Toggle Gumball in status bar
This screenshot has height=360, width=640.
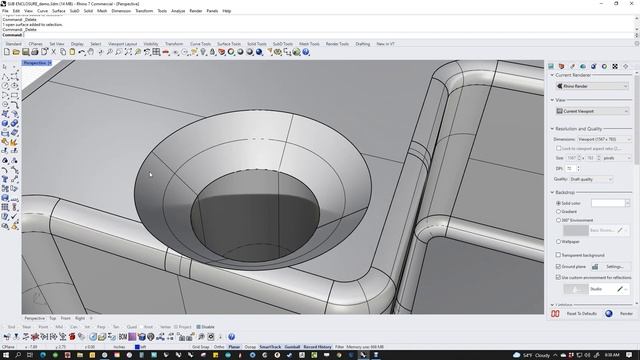pos(292,347)
